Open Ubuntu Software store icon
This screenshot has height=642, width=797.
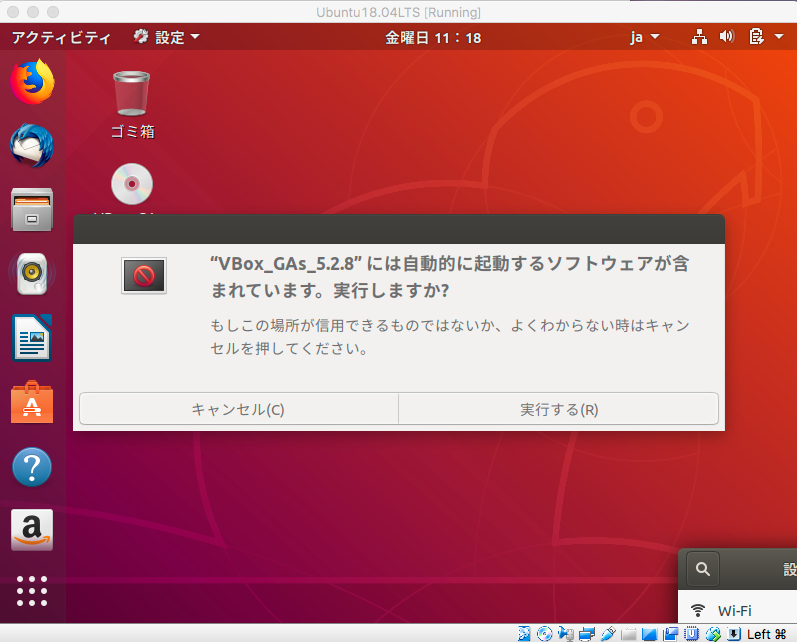coord(32,402)
